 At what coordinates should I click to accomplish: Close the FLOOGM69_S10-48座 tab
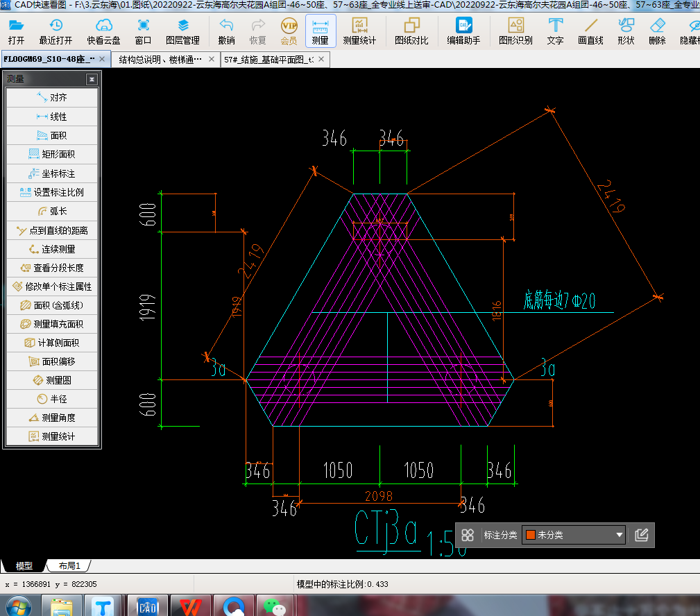pyautogui.click(x=102, y=59)
